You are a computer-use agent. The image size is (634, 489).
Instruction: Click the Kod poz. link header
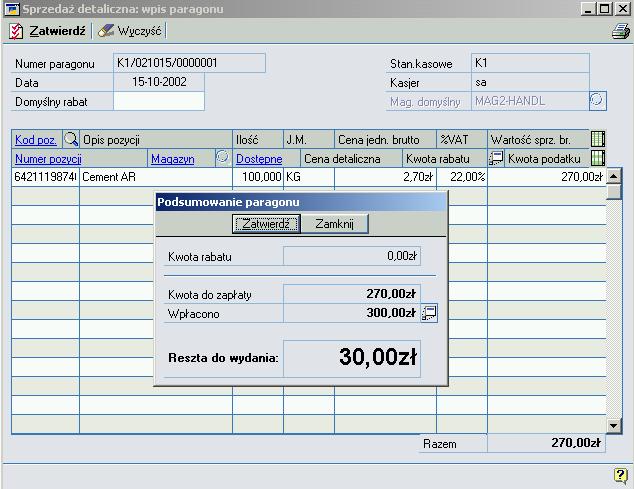pyautogui.click(x=36, y=140)
